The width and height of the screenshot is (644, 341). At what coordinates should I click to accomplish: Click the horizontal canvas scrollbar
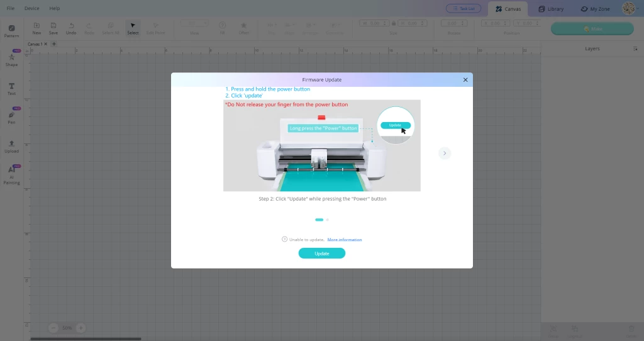tap(86, 339)
